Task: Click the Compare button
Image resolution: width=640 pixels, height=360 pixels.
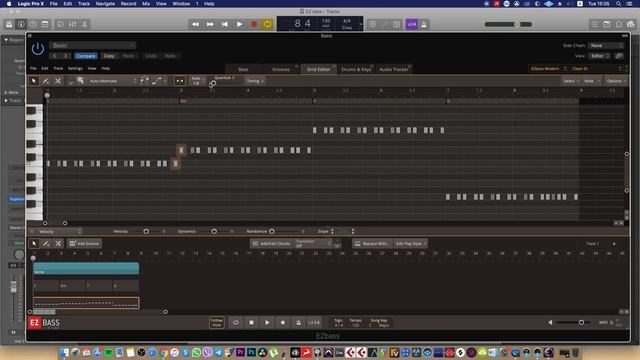Action: coord(86,56)
